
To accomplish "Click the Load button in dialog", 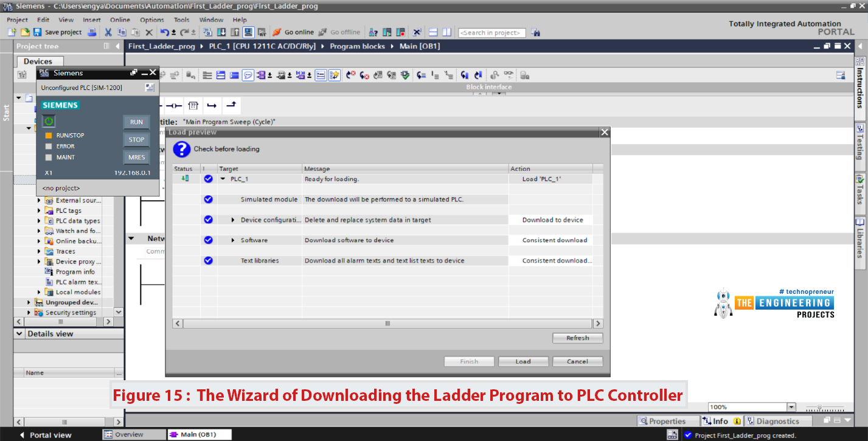I will [x=523, y=361].
